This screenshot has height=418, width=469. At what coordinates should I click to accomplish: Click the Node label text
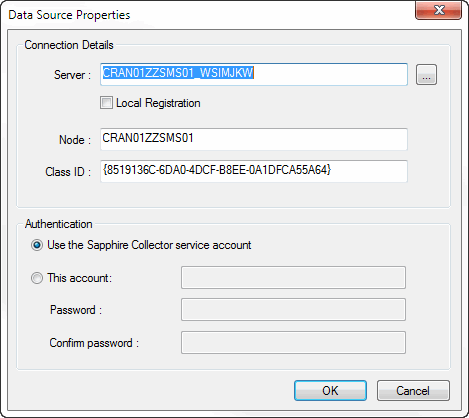[75, 140]
